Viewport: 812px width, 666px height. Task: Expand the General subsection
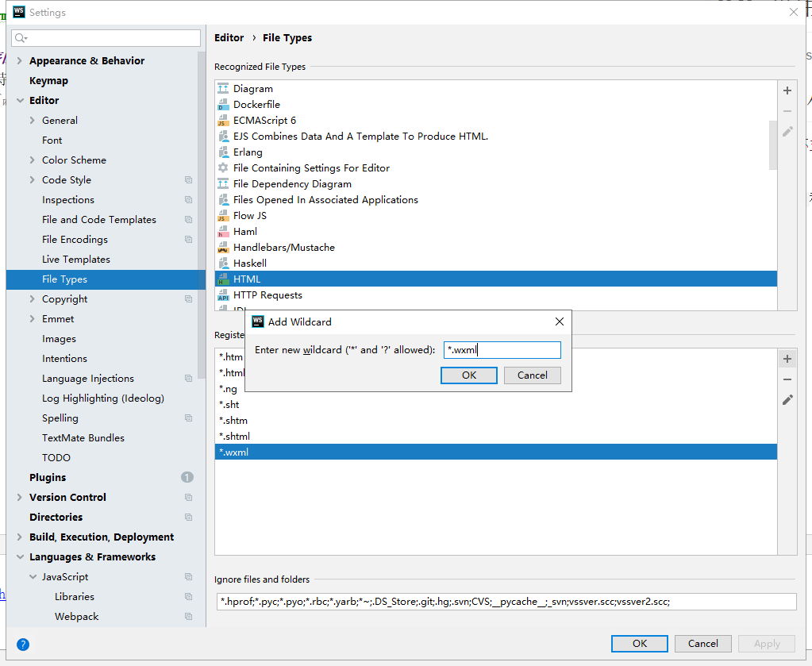click(32, 120)
